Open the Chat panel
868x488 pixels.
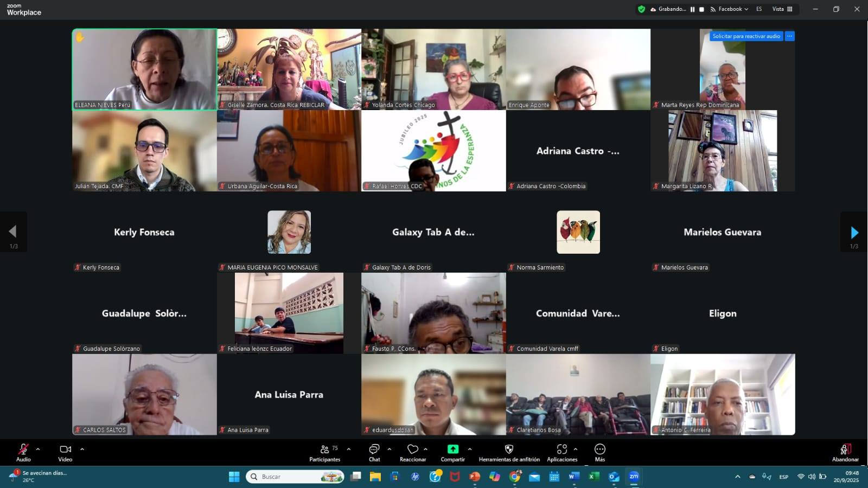click(374, 452)
